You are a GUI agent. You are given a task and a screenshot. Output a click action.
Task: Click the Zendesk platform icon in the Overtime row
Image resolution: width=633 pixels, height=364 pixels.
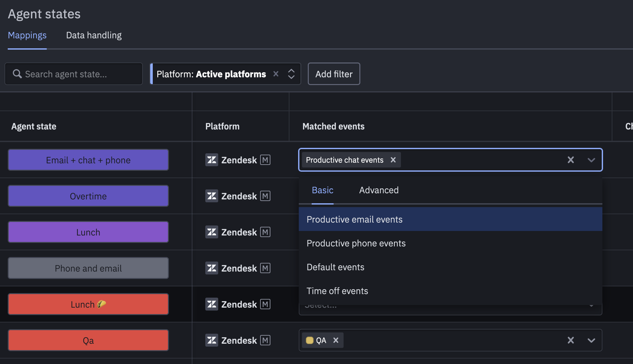point(212,196)
